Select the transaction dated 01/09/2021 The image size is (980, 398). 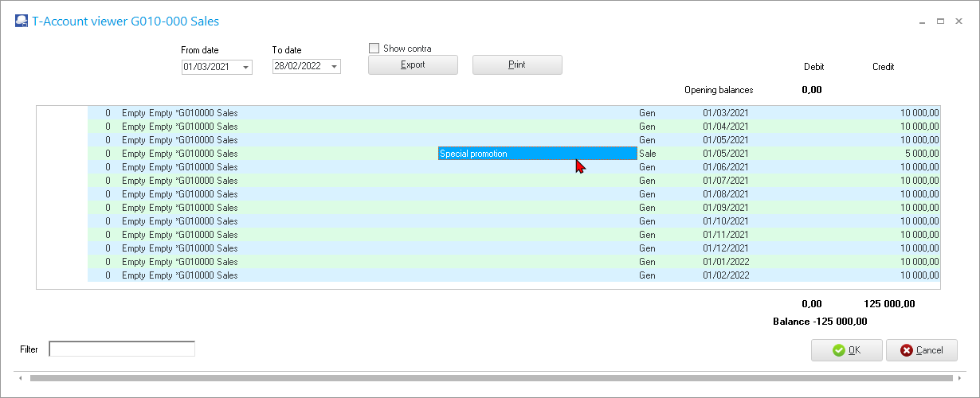726,208
